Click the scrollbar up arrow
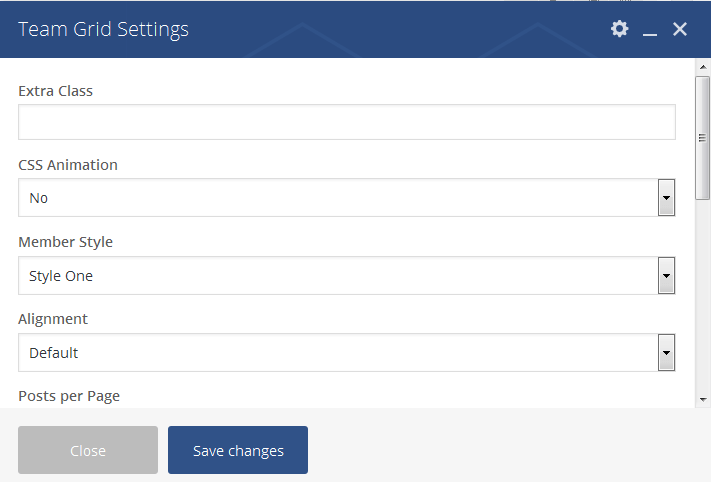This screenshot has height=482, width=711. click(x=702, y=68)
